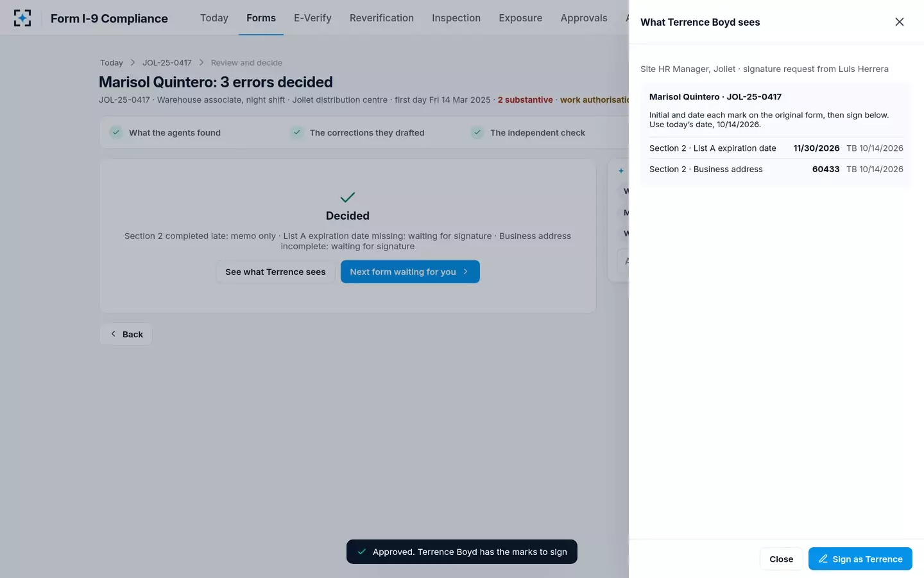Open the Inspection tab

[456, 18]
